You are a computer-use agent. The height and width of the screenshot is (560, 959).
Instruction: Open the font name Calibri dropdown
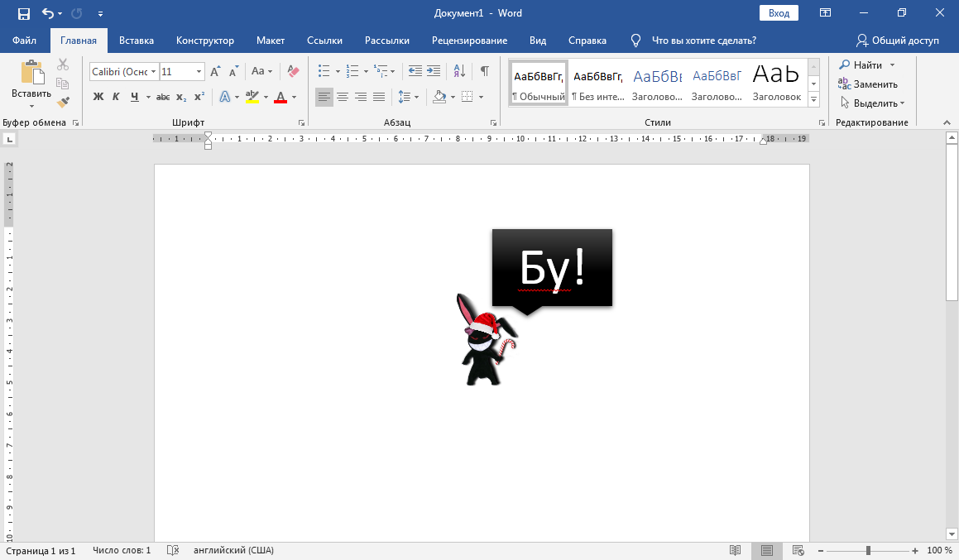tap(154, 71)
